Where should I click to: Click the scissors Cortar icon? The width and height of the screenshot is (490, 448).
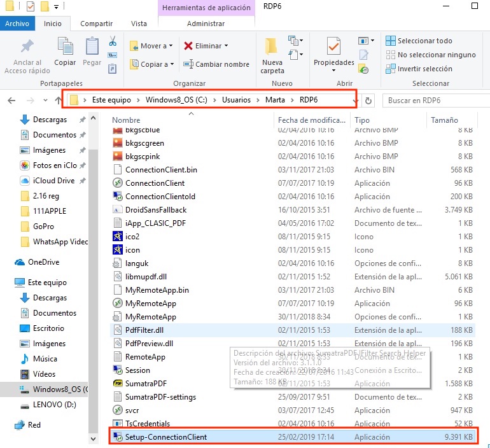pos(113,42)
